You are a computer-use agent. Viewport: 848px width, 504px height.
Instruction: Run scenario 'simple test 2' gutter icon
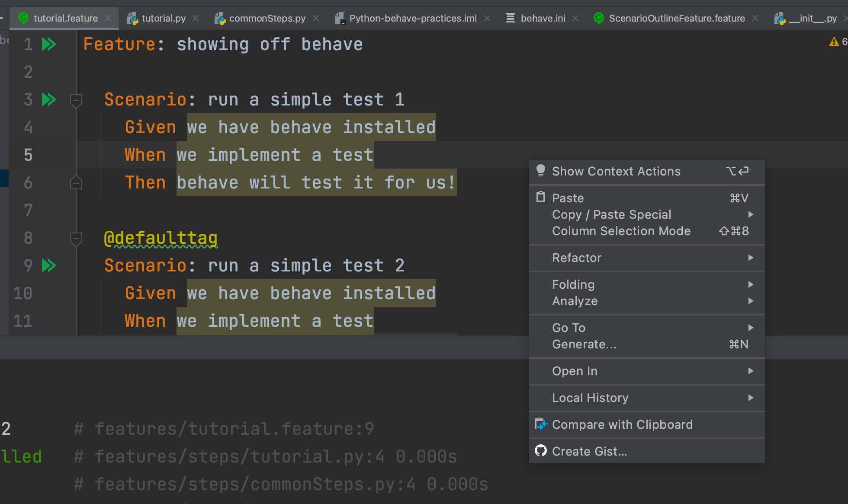pyautogui.click(x=49, y=265)
